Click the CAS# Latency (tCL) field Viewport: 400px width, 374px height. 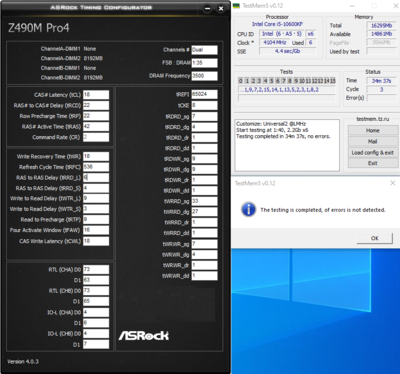pyautogui.click(x=96, y=95)
